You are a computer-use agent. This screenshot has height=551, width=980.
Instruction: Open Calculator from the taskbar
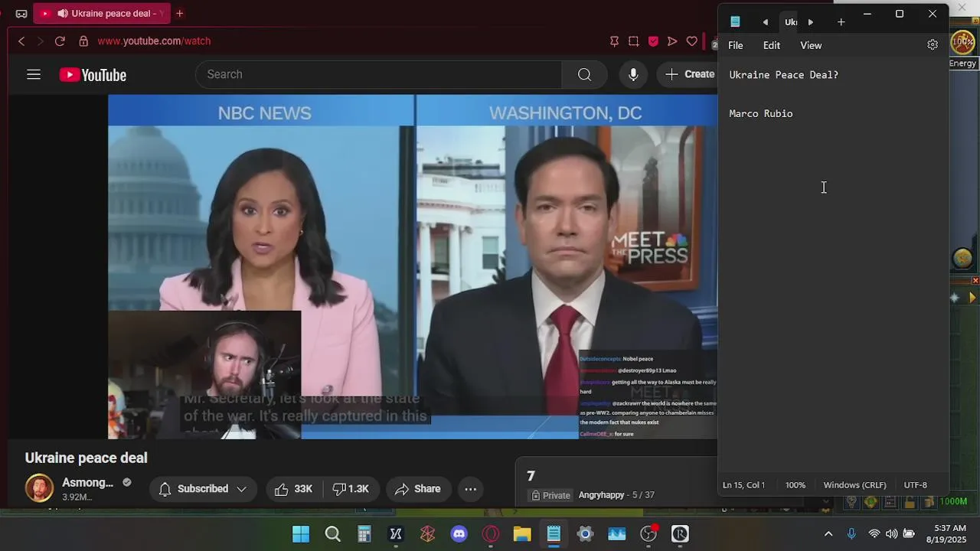point(364,534)
